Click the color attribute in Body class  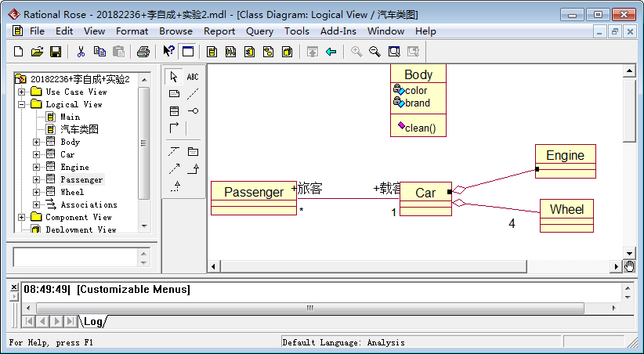416,90
